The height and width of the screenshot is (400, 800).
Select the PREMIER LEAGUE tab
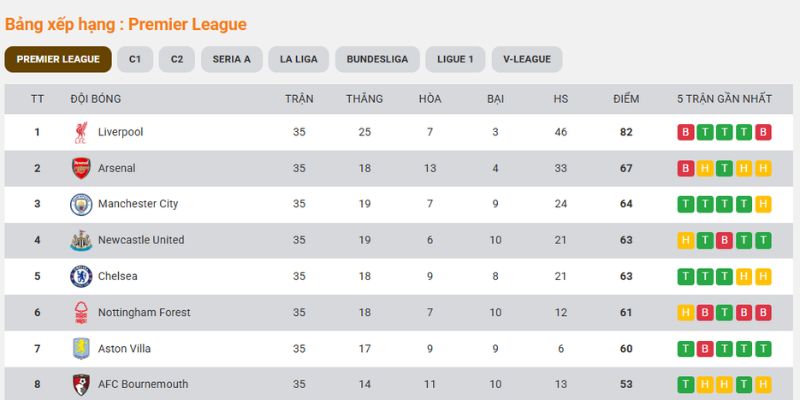[58, 59]
